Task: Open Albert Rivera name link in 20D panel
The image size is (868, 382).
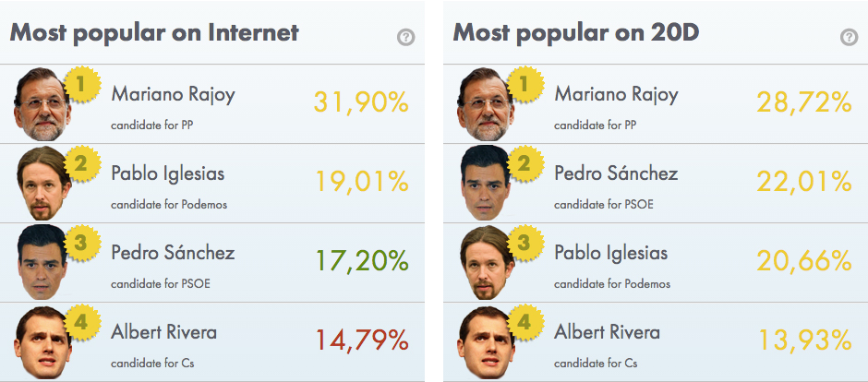Action: coord(608,332)
